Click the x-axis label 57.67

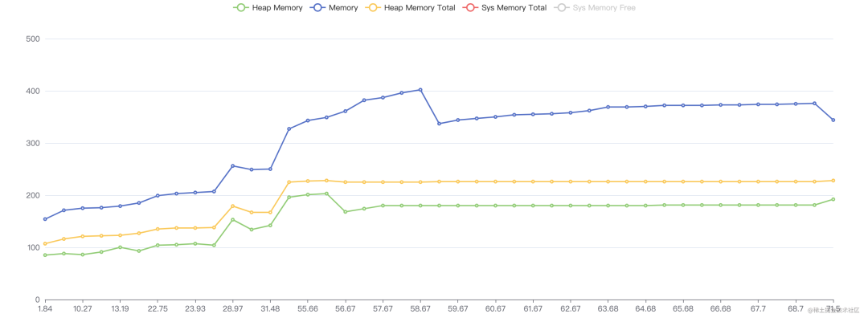click(383, 308)
